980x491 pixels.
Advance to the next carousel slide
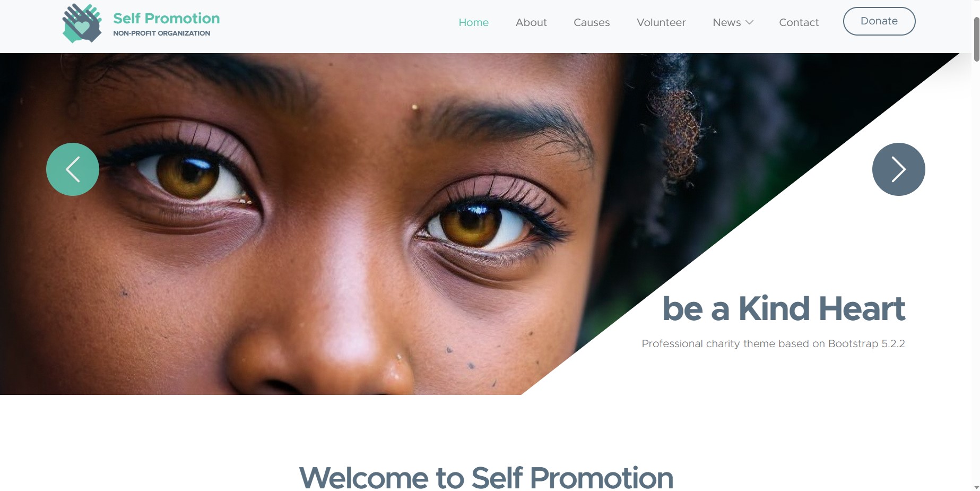(898, 169)
